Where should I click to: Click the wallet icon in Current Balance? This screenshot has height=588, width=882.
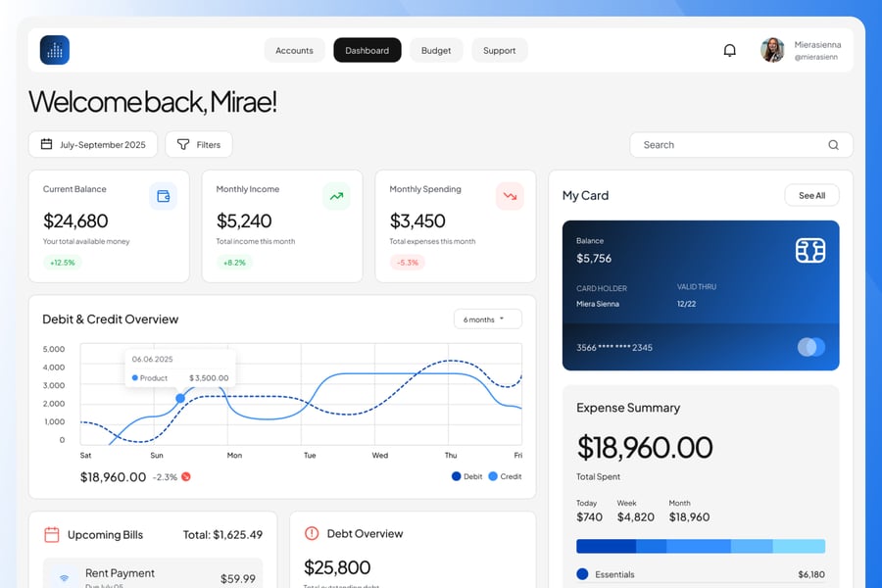(x=163, y=196)
